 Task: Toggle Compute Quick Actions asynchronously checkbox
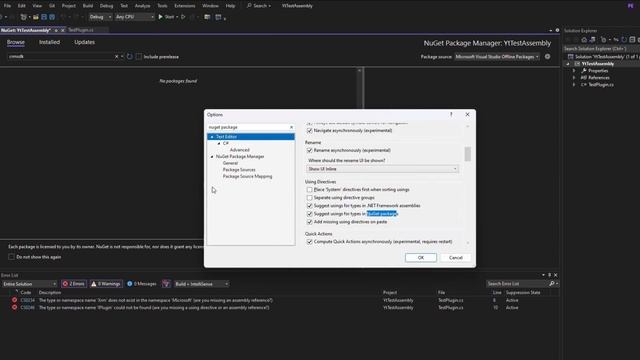(309, 242)
